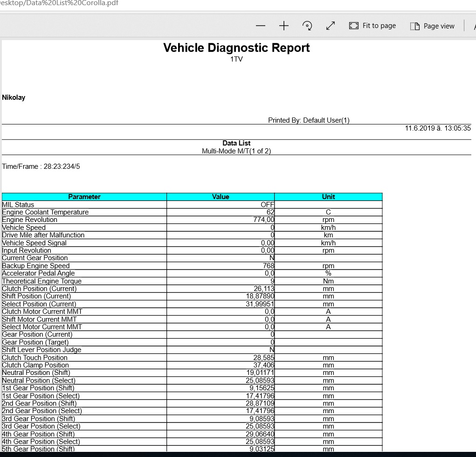The width and height of the screenshot is (476, 457).
Task: Click the Time/Frame 28:23:234/5 line
Action: 41,166
